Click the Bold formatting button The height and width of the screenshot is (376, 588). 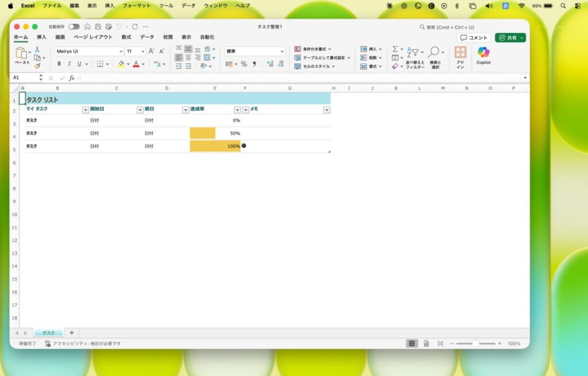click(x=59, y=64)
